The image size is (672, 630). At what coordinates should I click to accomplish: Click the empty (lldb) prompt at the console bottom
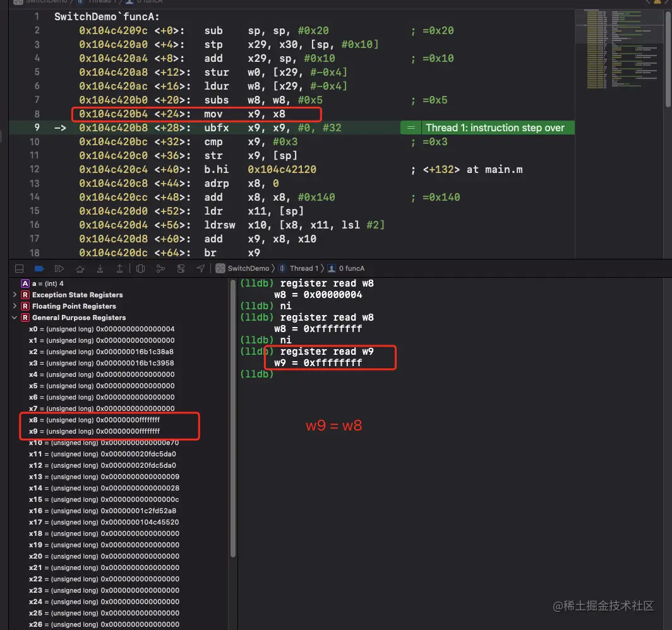(256, 374)
